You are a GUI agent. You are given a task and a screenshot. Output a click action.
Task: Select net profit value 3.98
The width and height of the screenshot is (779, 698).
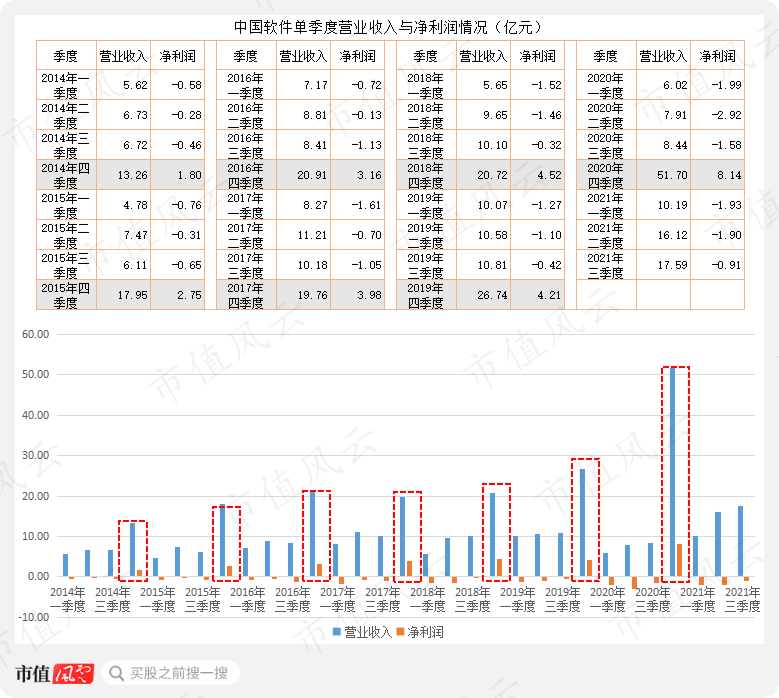tap(369, 295)
